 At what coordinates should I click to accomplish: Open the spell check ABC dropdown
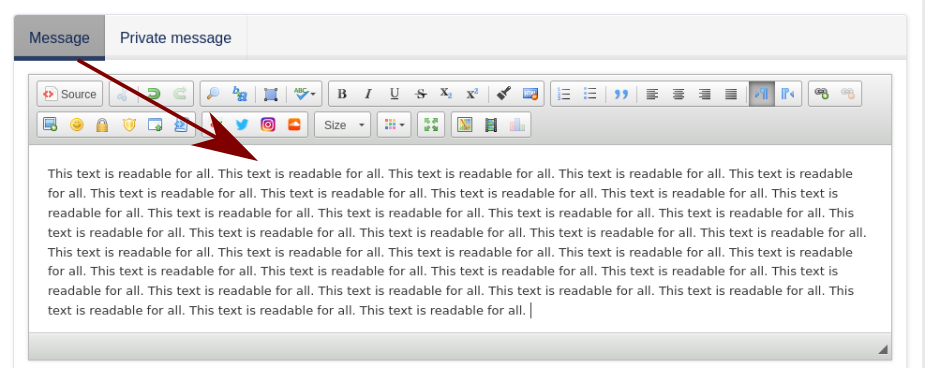304,94
